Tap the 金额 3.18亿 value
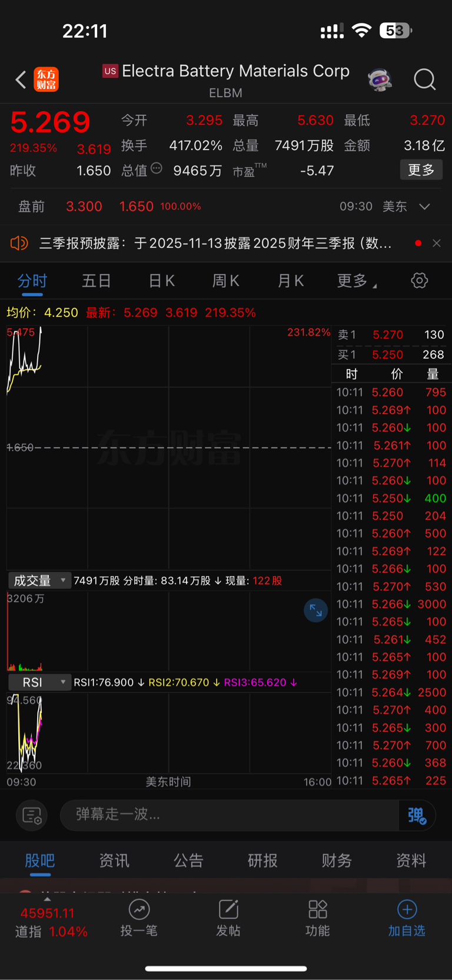This screenshot has width=452, height=980. pos(424,145)
